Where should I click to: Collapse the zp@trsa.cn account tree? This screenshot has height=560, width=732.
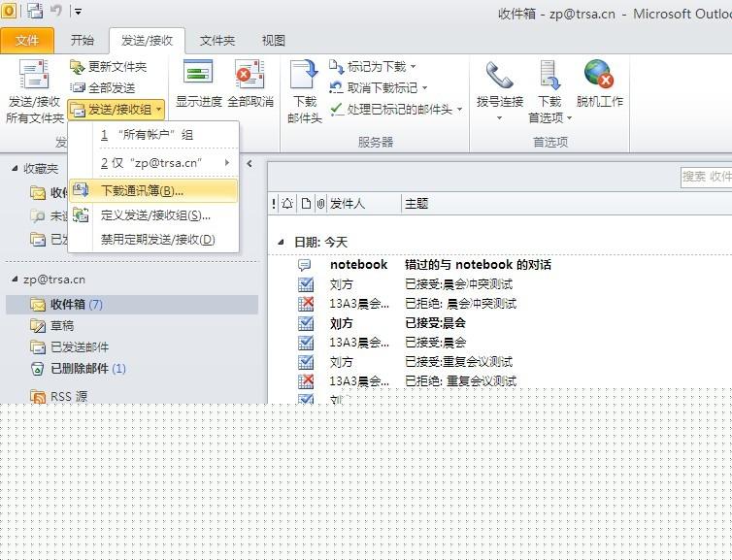(15, 280)
